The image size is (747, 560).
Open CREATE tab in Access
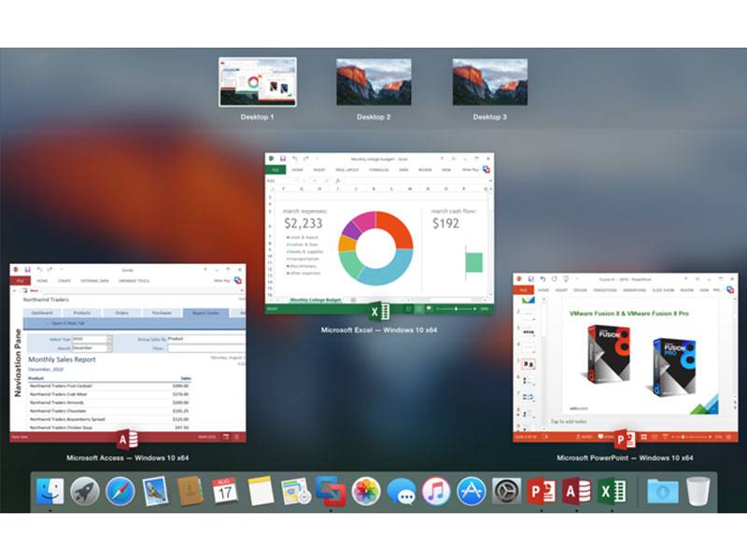(x=64, y=281)
